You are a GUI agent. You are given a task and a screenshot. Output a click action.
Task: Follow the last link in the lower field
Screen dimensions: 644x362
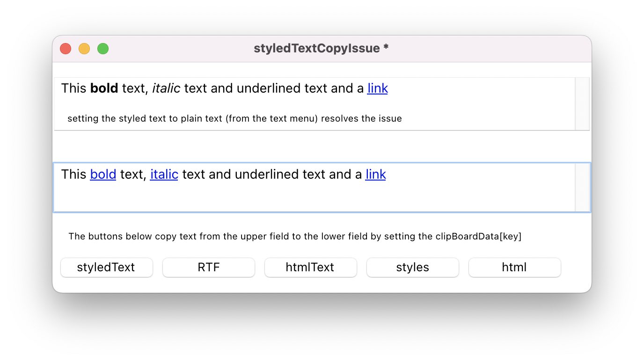pos(375,174)
